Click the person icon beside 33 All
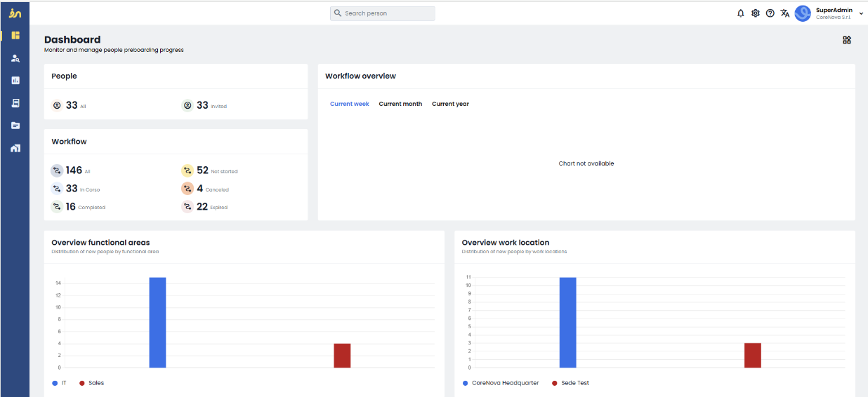The width and height of the screenshot is (868, 397). [x=57, y=105]
